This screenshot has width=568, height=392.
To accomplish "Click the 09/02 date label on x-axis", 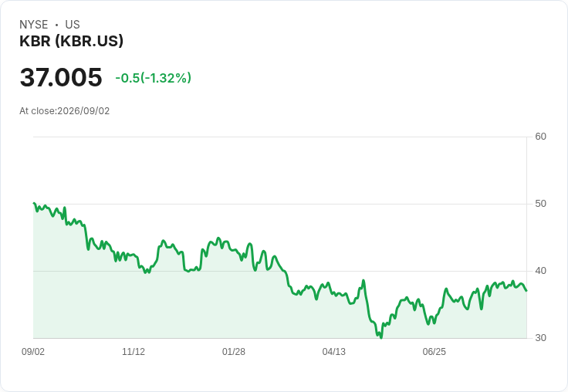I will click(x=33, y=351).
